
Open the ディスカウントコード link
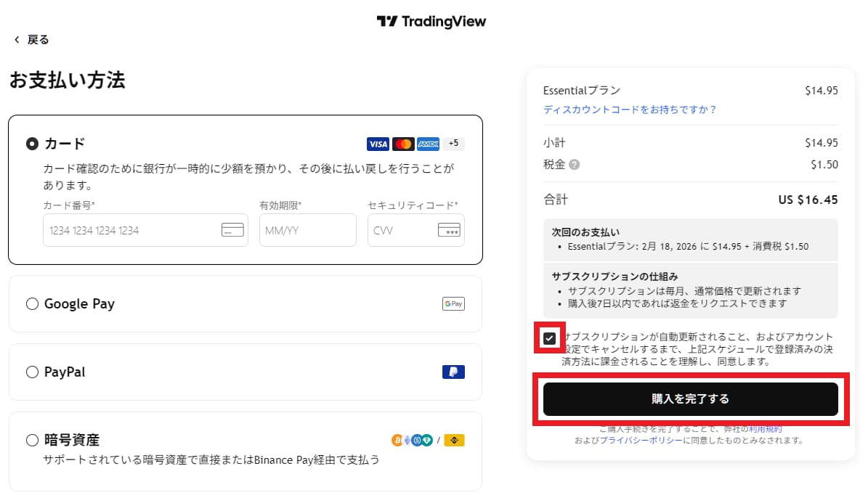point(630,110)
